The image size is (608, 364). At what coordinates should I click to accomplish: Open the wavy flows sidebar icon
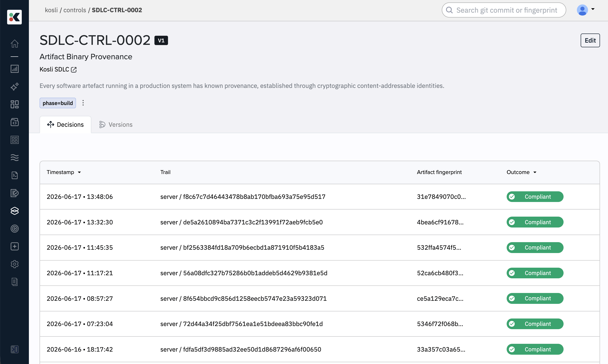coord(14,157)
